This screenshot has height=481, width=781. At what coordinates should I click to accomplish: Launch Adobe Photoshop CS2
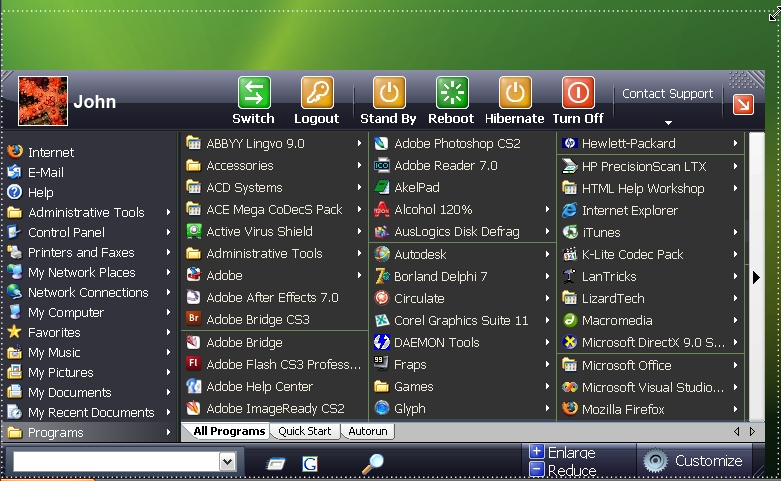[456, 143]
